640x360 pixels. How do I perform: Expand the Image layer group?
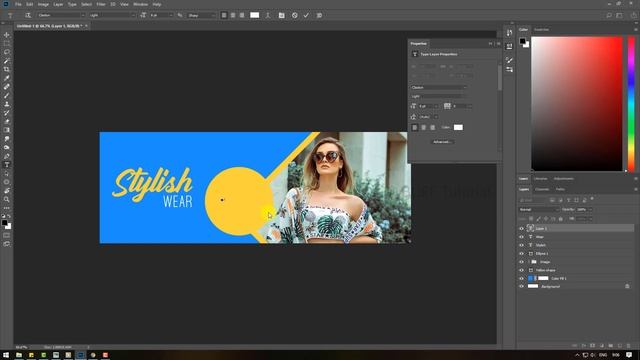(529, 262)
